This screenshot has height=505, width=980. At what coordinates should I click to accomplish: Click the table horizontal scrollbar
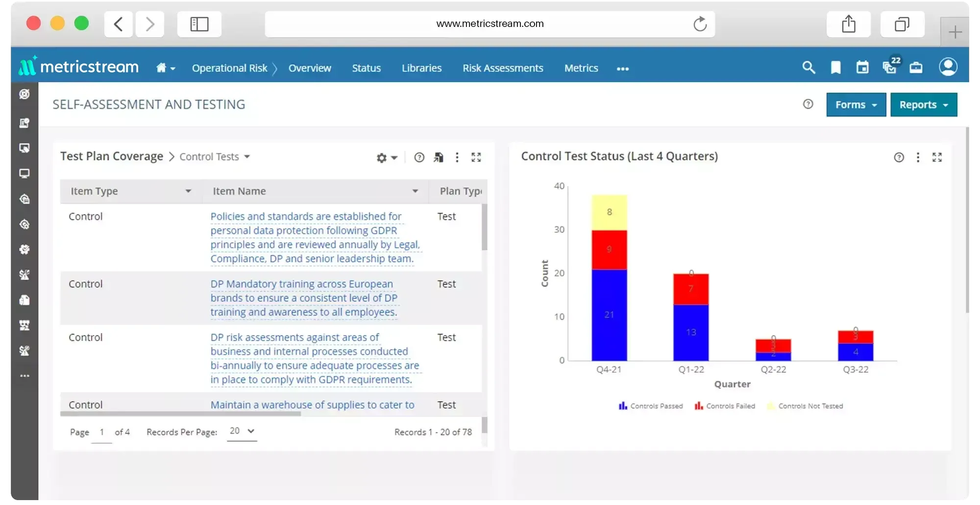pos(180,414)
